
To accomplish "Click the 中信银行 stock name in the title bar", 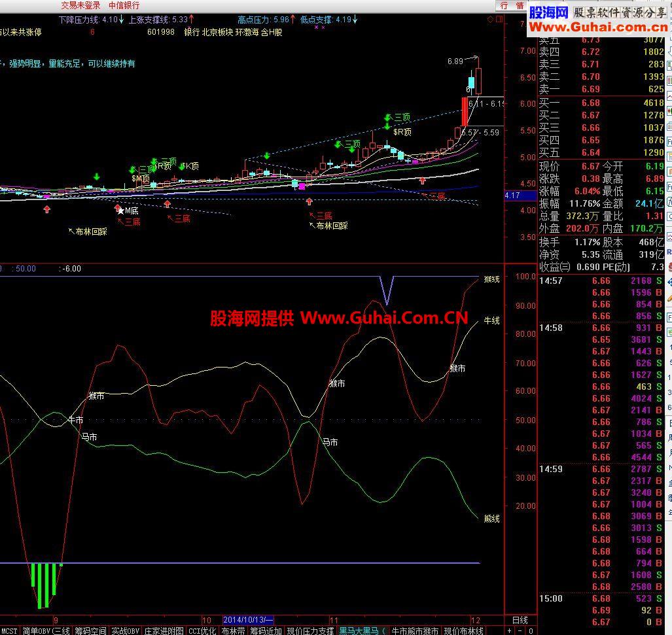I will click(x=124, y=6).
